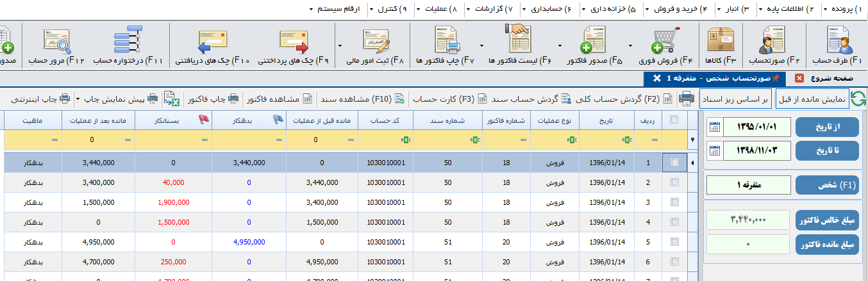Open the calendar picker for از تاریخ
This screenshot has width=868, height=281.
[714, 127]
